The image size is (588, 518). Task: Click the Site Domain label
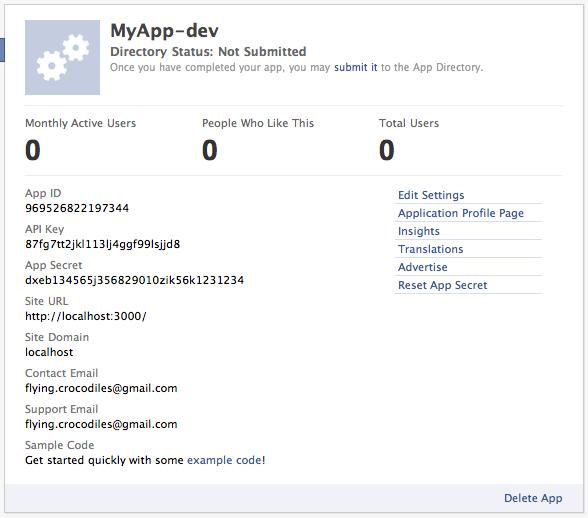tap(57, 337)
